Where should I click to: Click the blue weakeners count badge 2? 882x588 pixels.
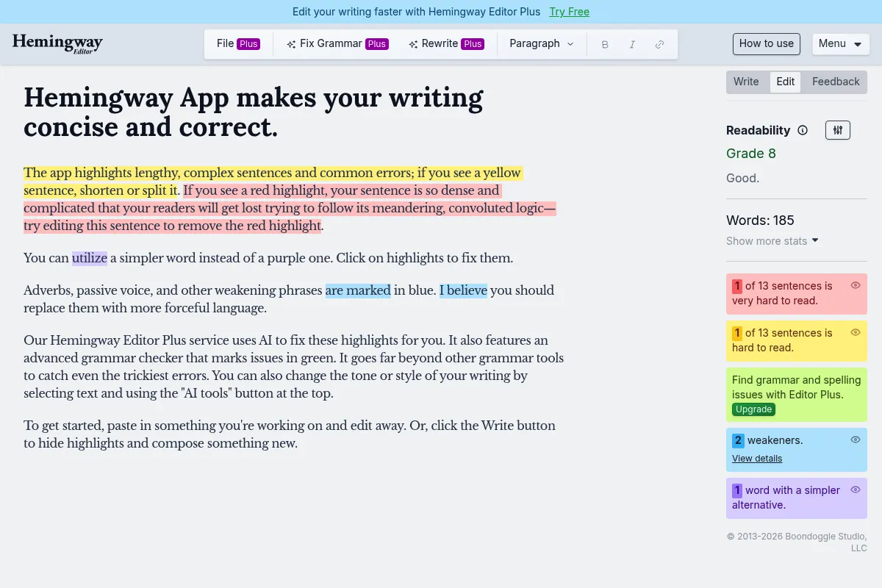[x=738, y=441]
